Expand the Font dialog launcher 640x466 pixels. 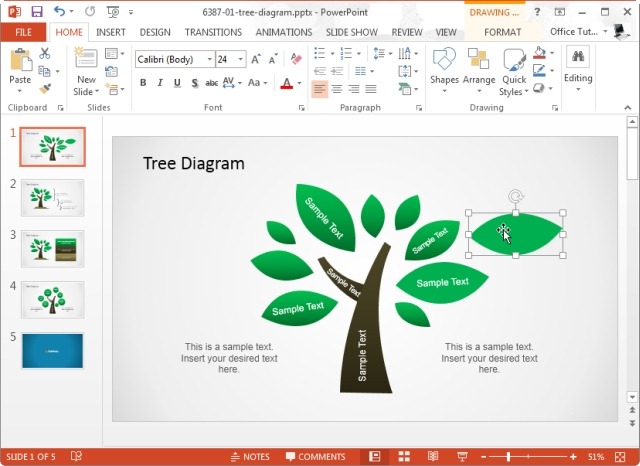(x=302, y=108)
